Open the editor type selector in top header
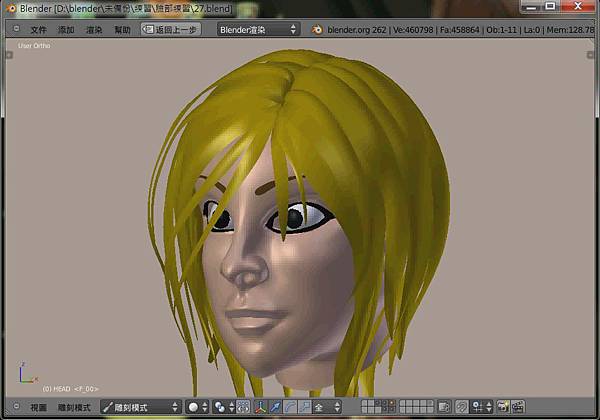The height and width of the screenshot is (420, 600). [16, 29]
